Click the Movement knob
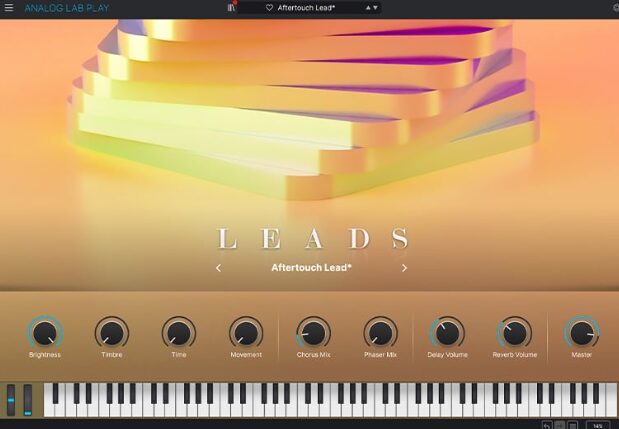Image resolution: width=619 pixels, height=429 pixels. click(245, 332)
